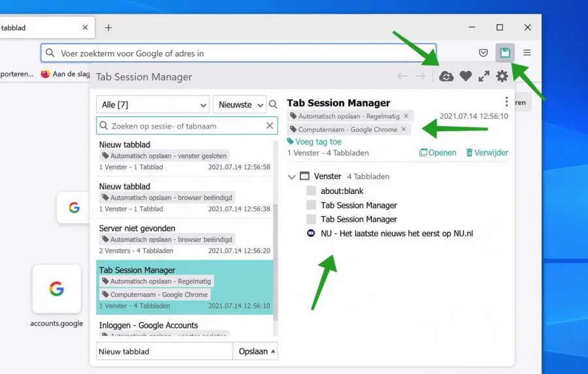Screen dimensions: 588x374
Task: Open the Alle [7] filter dropdown
Action: (153, 104)
